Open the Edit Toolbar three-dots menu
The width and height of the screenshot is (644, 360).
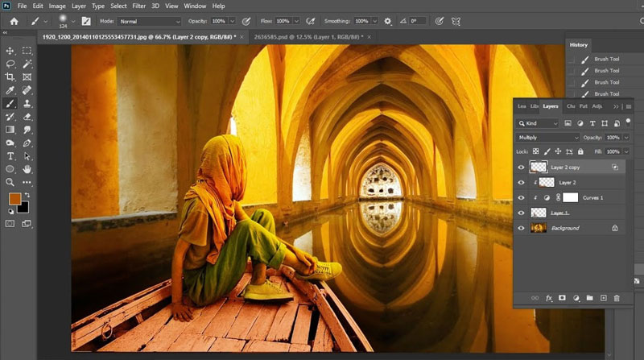27,182
